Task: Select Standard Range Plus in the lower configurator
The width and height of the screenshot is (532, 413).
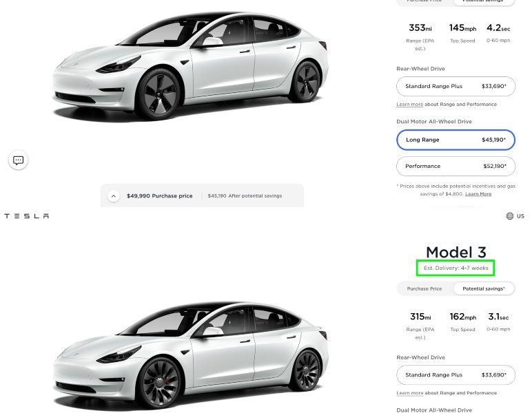Action: pyautogui.click(x=456, y=375)
